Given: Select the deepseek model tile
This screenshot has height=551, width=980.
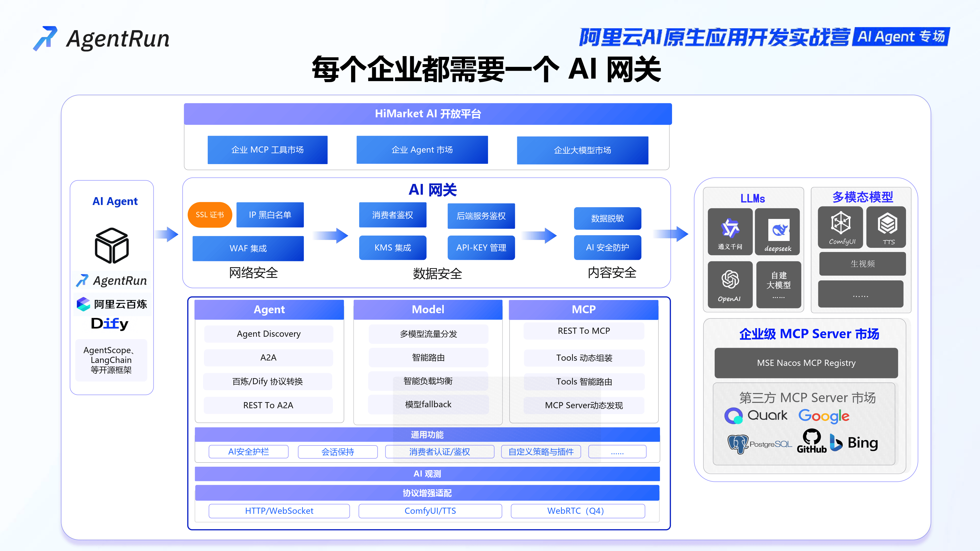Looking at the screenshot, I should [777, 232].
